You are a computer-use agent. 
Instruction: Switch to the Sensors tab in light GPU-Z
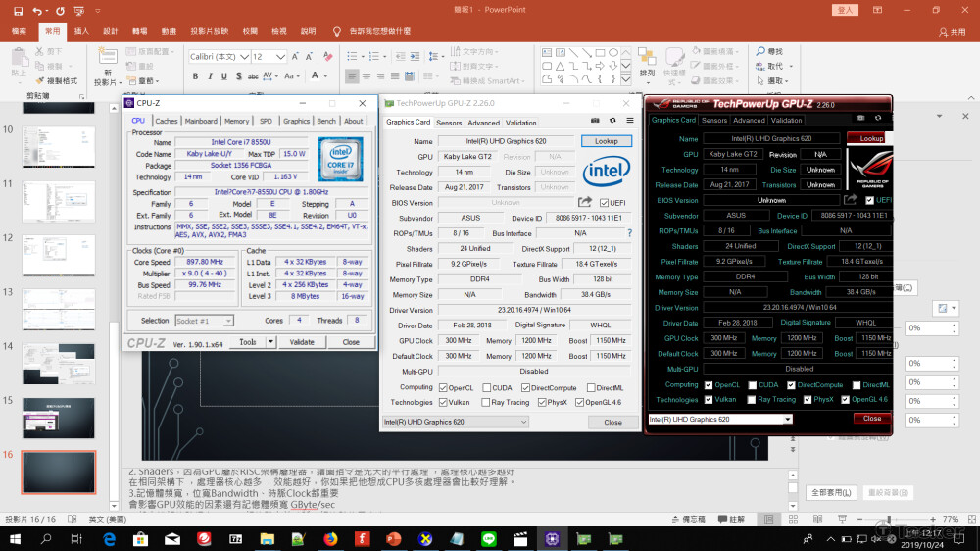pos(449,123)
